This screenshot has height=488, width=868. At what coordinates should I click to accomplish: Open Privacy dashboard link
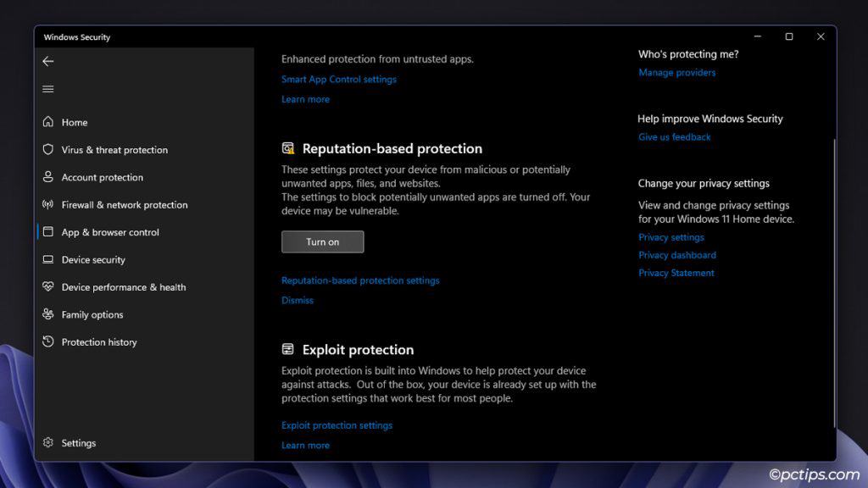(x=677, y=255)
